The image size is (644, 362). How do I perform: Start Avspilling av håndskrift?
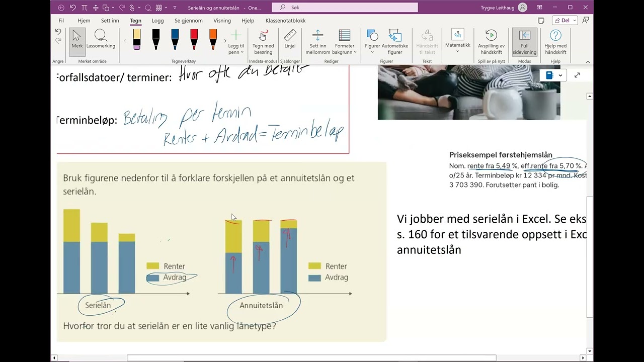pyautogui.click(x=491, y=41)
